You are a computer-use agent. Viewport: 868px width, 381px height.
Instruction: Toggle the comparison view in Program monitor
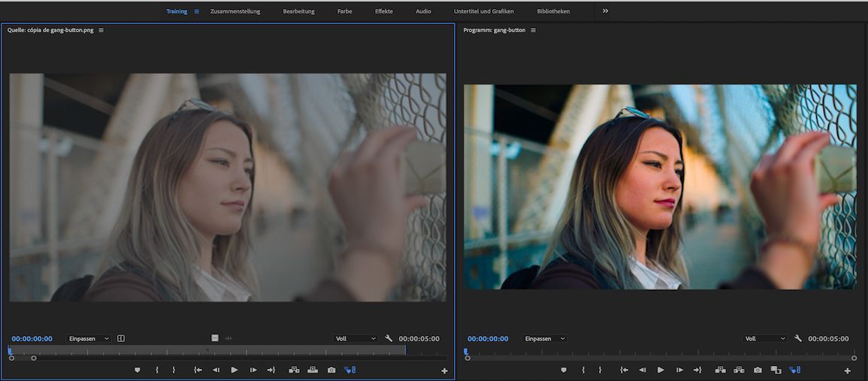click(776, 370)
